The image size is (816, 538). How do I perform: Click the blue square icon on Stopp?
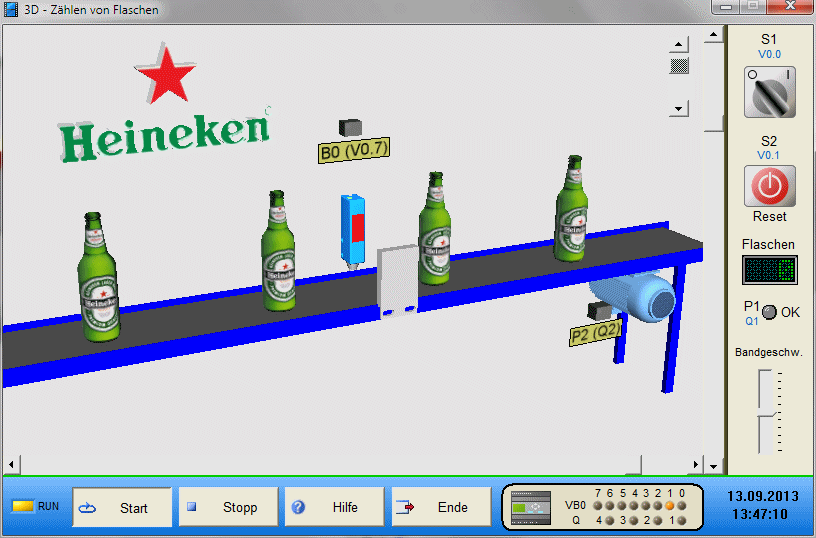tap(192, 506)
